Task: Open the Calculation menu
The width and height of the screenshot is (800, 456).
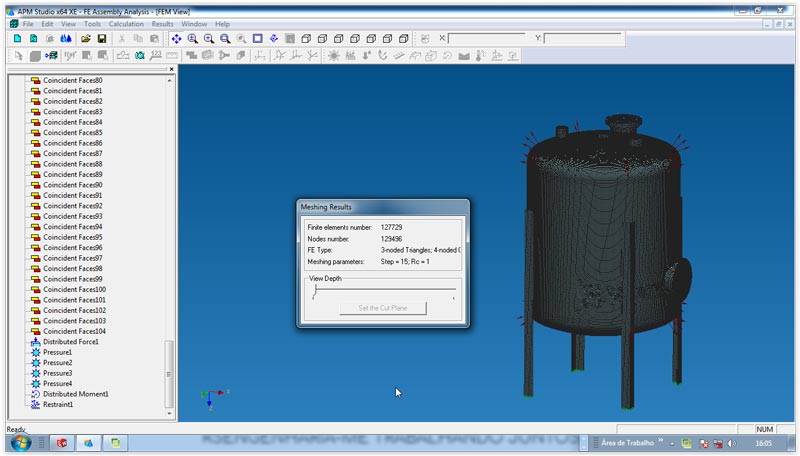Action: coord(126,23)
